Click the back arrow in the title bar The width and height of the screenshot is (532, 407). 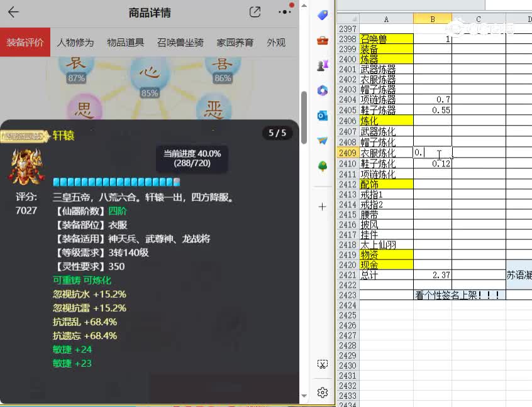click(x=14, y=12)
